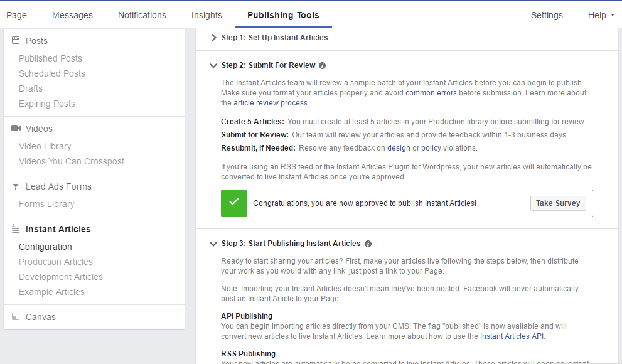Open Scheduled Posts in sidebar
Viewport: 622px width, 364px height.
pos(52,73)
